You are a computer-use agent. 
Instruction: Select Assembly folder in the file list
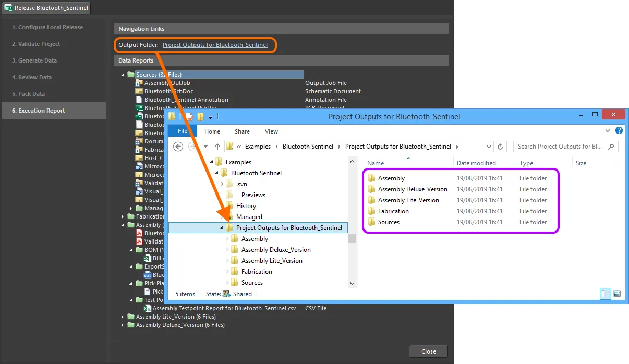pyautogui.click(x=391, y=178)
